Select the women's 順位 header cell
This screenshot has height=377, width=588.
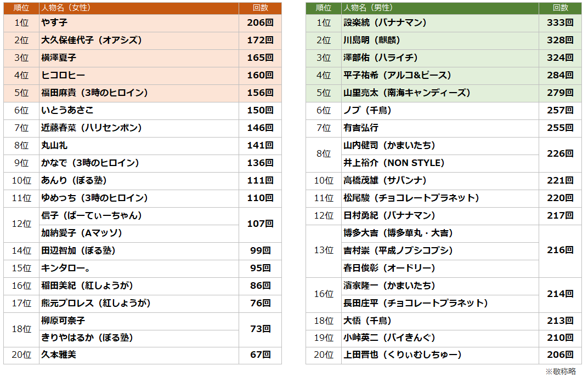(21, 8)
